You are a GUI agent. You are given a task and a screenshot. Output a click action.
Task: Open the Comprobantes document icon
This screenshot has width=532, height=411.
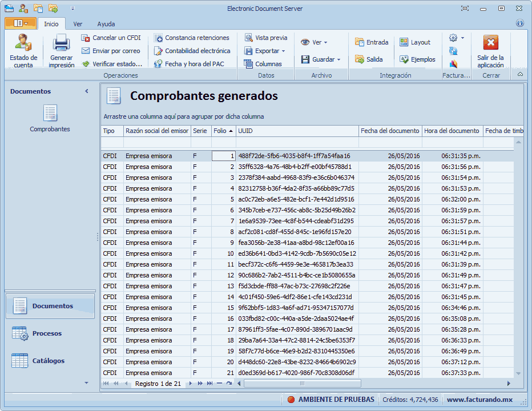(x=50, y=114)
